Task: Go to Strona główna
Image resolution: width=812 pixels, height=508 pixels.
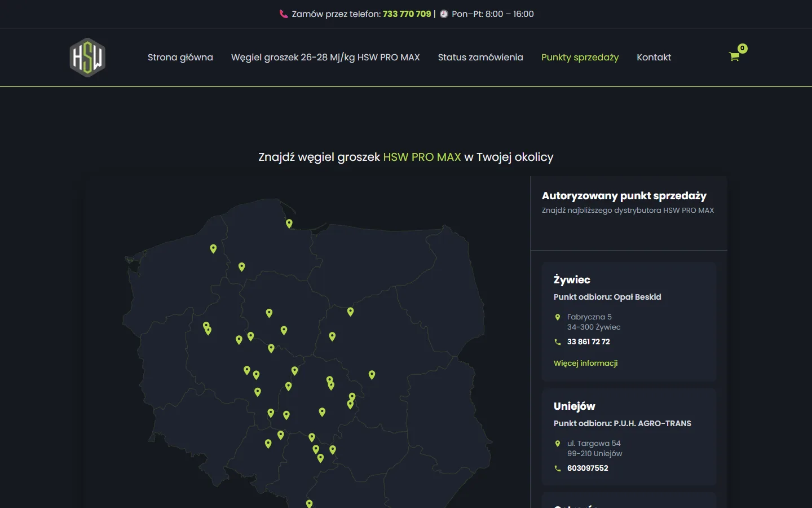Action: coord(180,57)
